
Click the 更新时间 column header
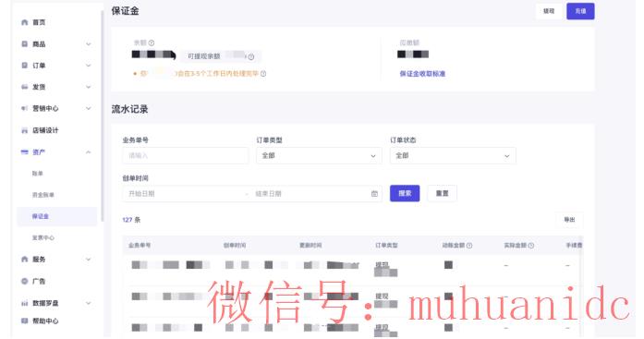(310, 246)
